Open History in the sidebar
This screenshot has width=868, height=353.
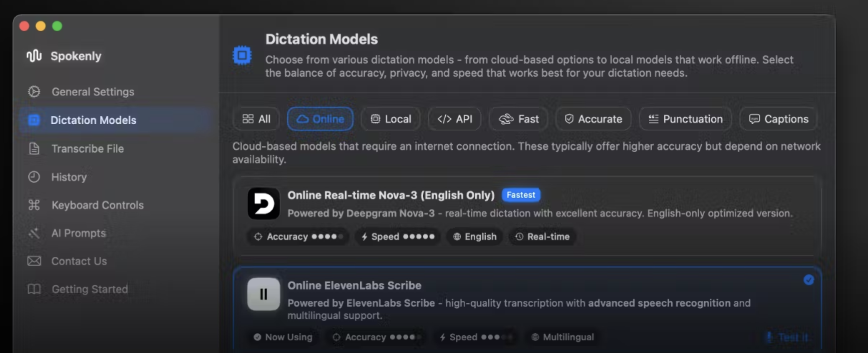(x=115, y=177)
